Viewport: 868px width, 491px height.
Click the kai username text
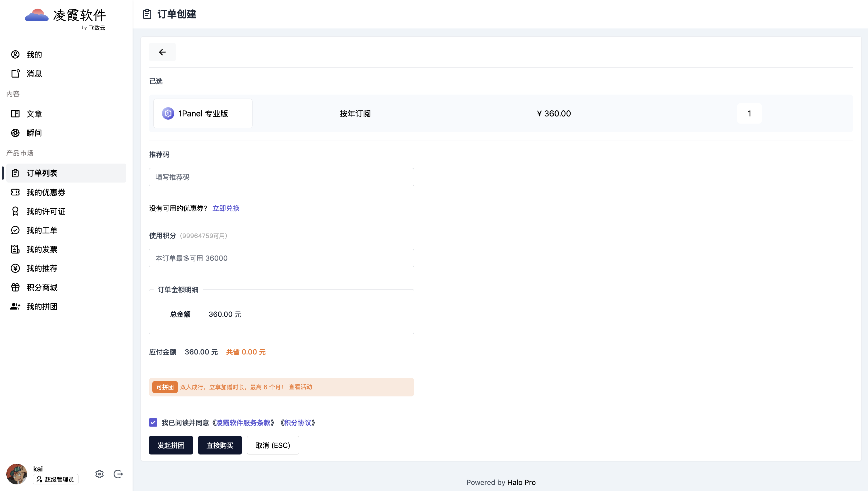click(x=38, y=469)
